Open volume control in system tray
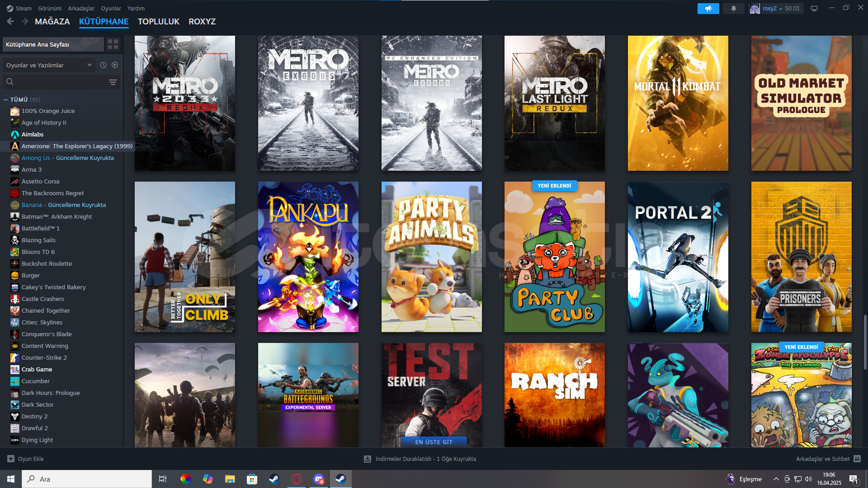868x488 pixels. [808, 479]
